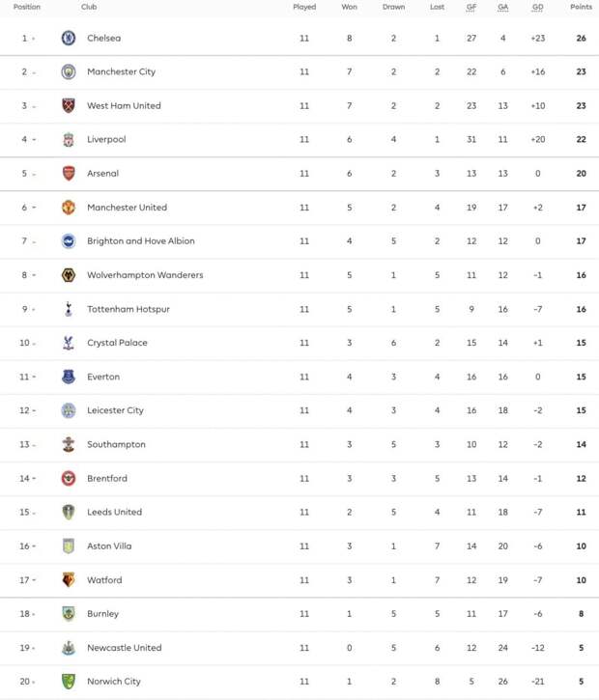Open the Brighton and Hove Albion link
The width and height of the screenshot is (599, 700).
[x=141, y=241]
